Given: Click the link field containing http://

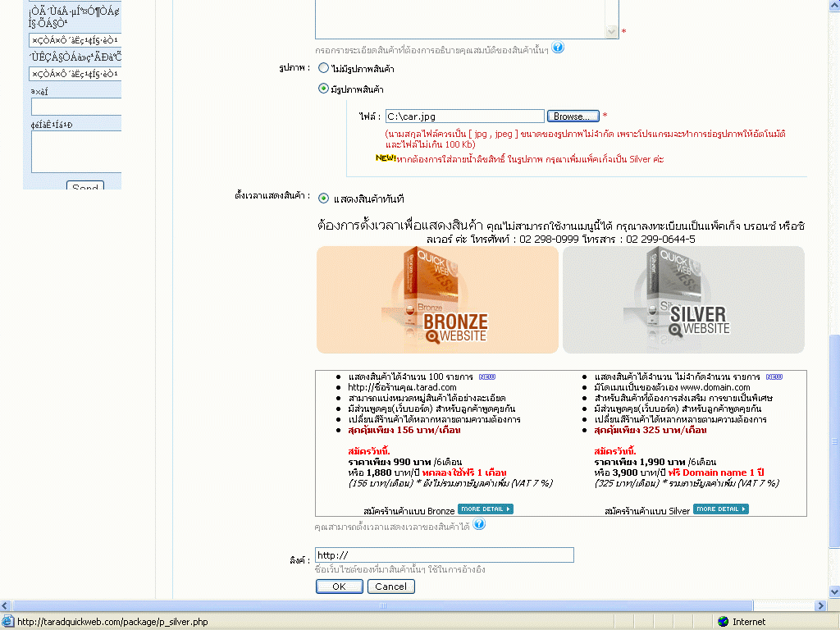Looking at the screenshot, I should pyautogui.click(x=444, y=555).
